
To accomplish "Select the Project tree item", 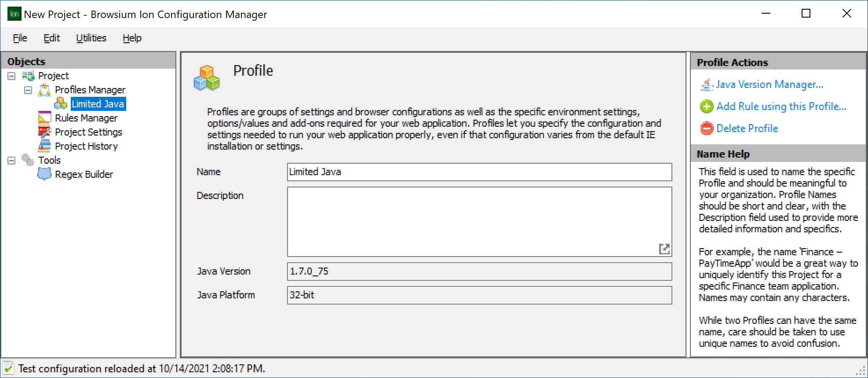I will [x=54, y=76].
